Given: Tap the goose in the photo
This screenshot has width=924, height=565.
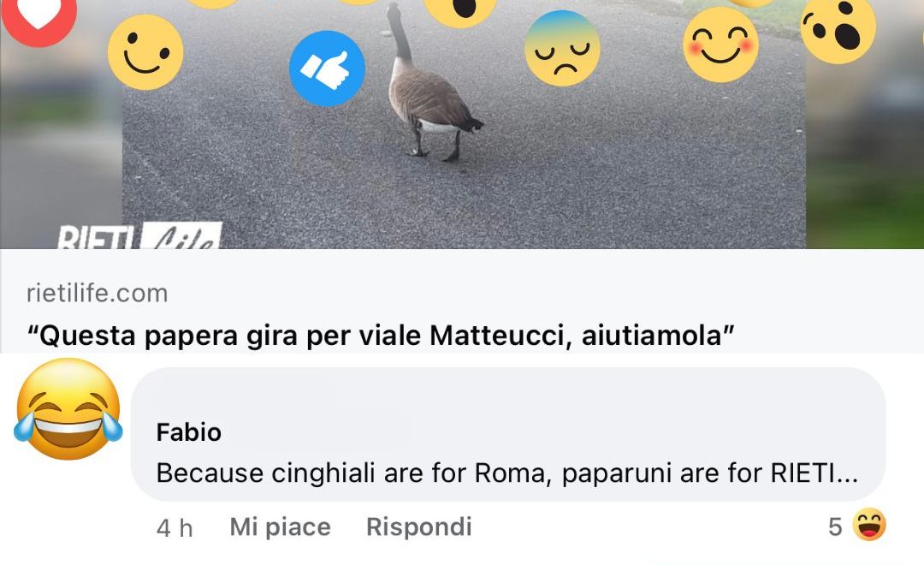Looking at the screenshot, I should (x=430, y=82).
